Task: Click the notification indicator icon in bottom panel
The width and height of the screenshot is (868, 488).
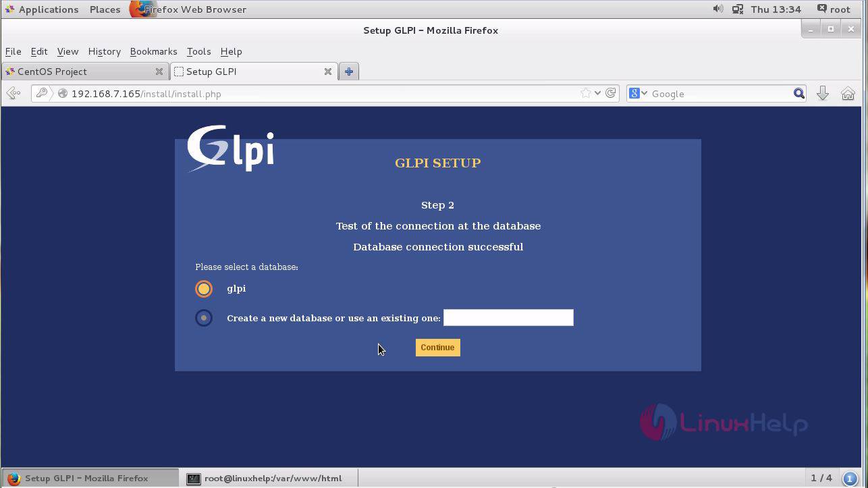Action: [850, 479]
